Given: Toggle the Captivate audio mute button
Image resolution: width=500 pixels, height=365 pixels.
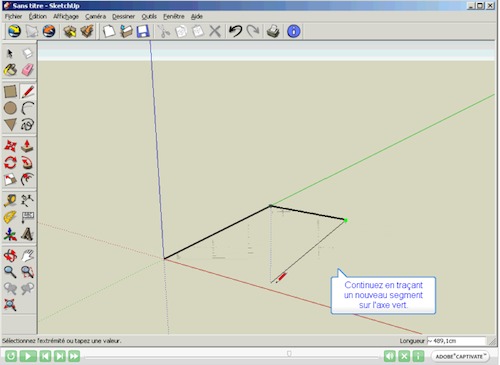Looking at the screenshot, I should (389, 356).
